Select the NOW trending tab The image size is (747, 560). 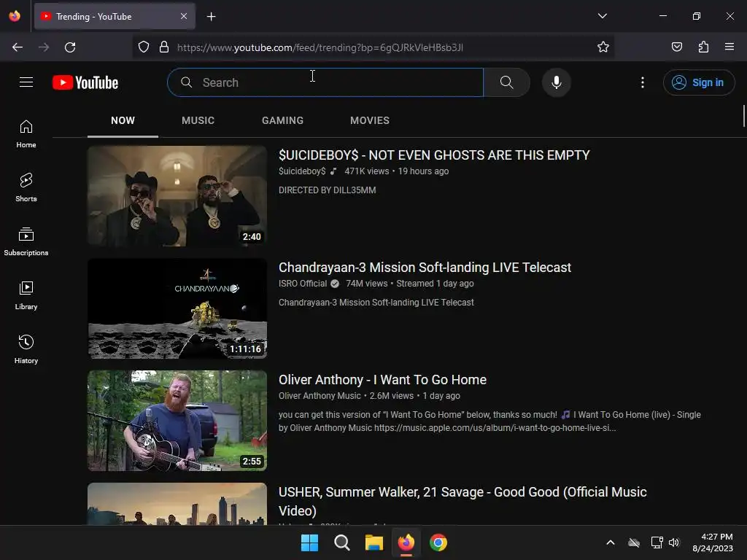(123, 120)
